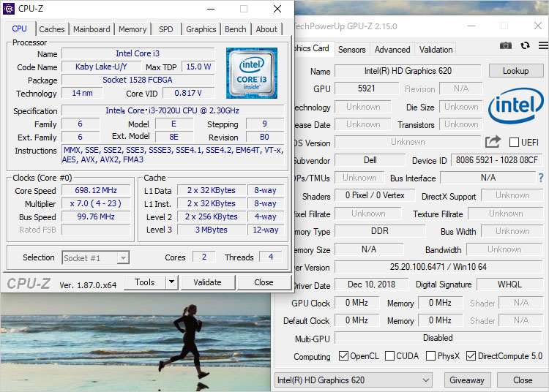549x392 pixels.
Task: Toggle the CUDA checkbox
Action: pyautogui.click(x=389, y=356)
